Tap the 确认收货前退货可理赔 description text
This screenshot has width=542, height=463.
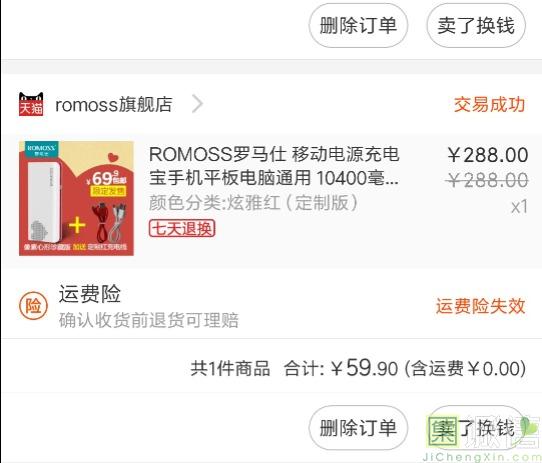point(149,320)
